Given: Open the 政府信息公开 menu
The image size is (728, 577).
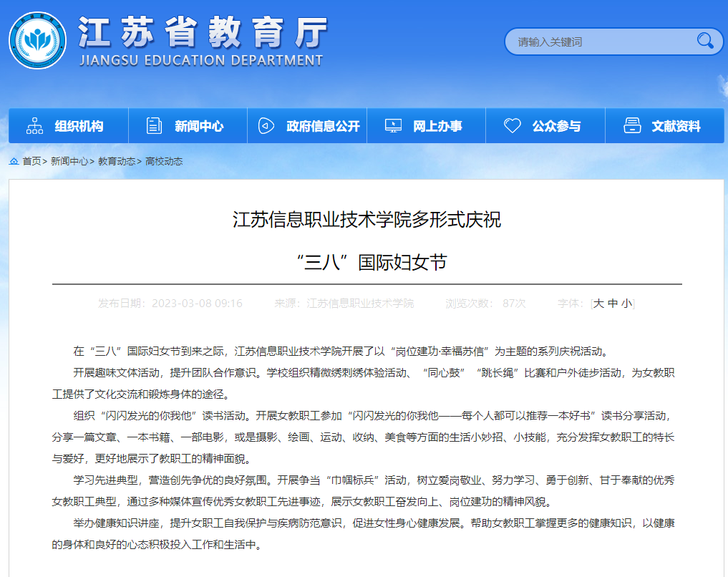Looking at the screenshot, I should [x=307, y=126].
